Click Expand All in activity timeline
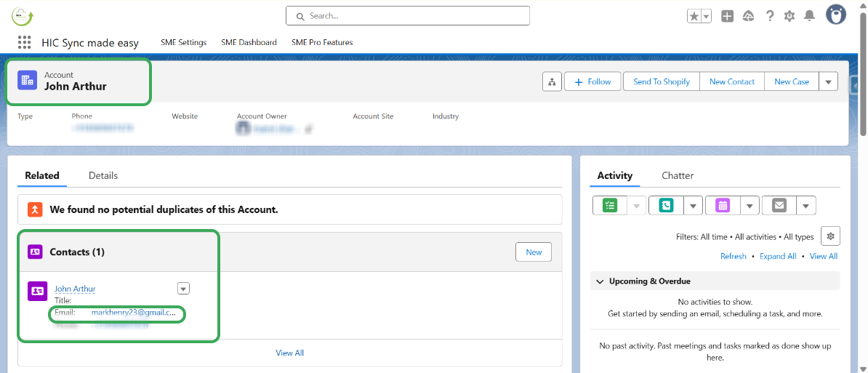Image resolution: width=868 pixels, height=373 pixels. pos(778,256)
